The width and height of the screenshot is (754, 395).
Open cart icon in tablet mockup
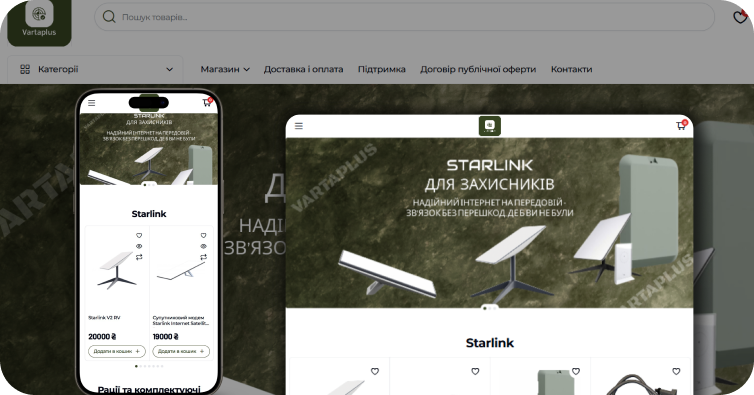(681, 125)
